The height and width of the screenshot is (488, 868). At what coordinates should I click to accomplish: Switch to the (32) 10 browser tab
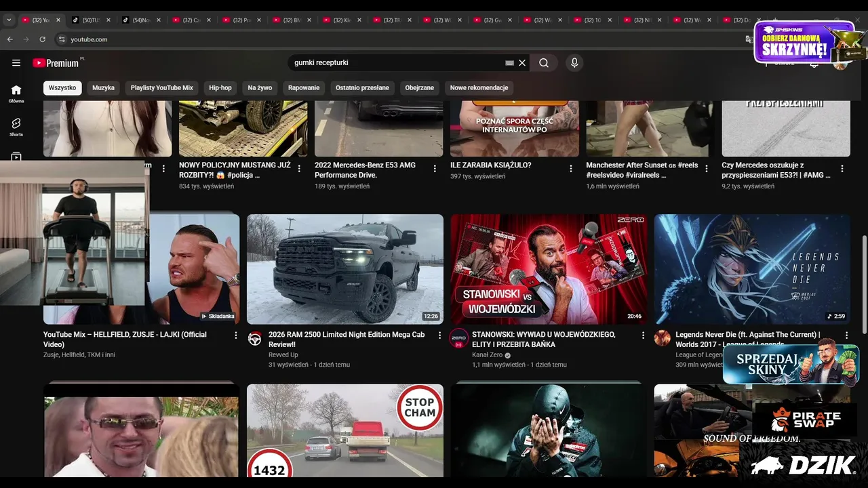click(x=593, y=20)
